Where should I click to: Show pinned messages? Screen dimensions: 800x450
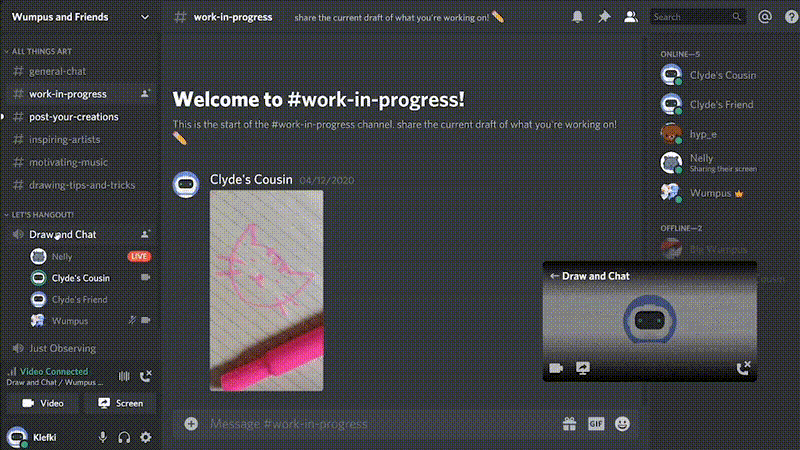[x=604, y=17]
